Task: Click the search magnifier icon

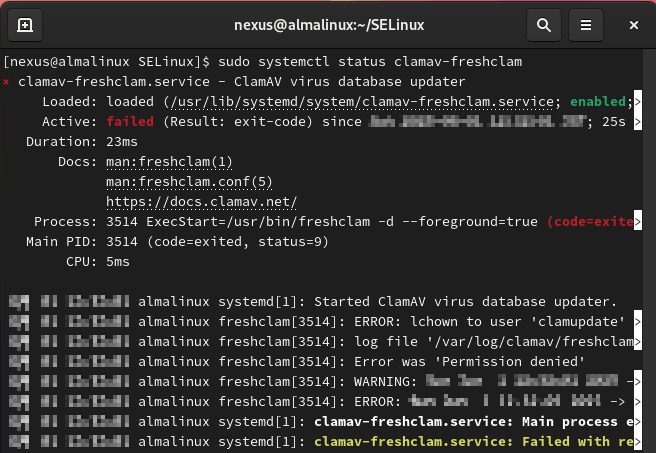Action: click(x=543, y=24)
